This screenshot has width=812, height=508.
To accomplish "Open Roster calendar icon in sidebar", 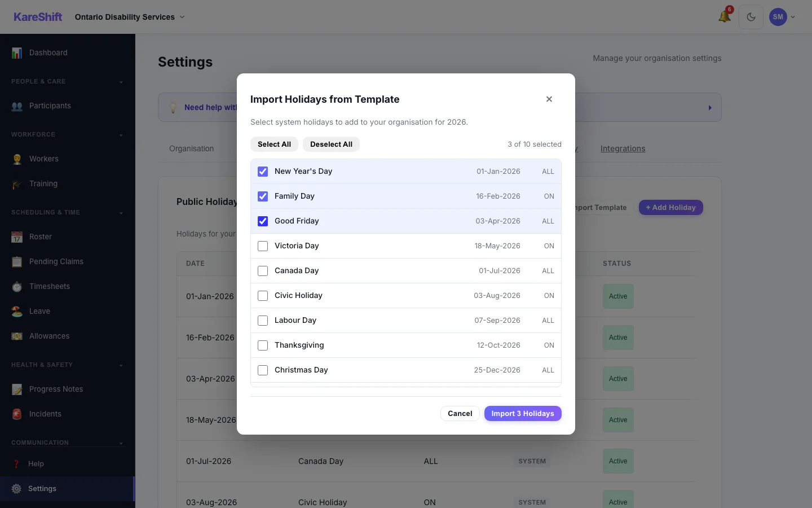I will tap(17, 237).
